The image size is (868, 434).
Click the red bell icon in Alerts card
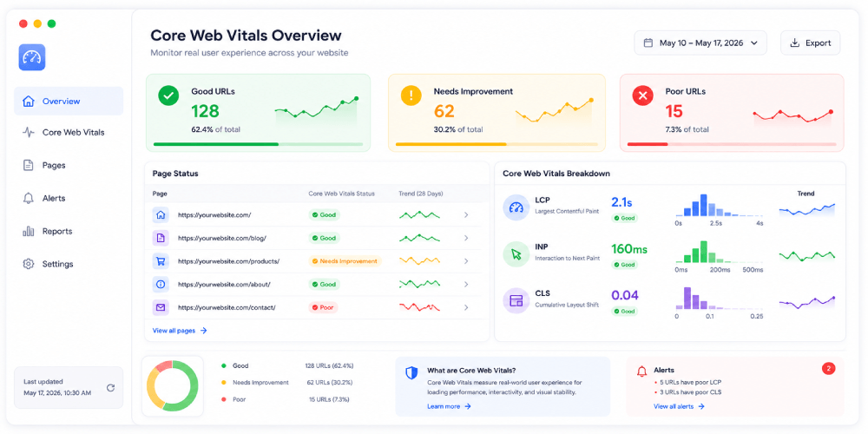point(641,371)
